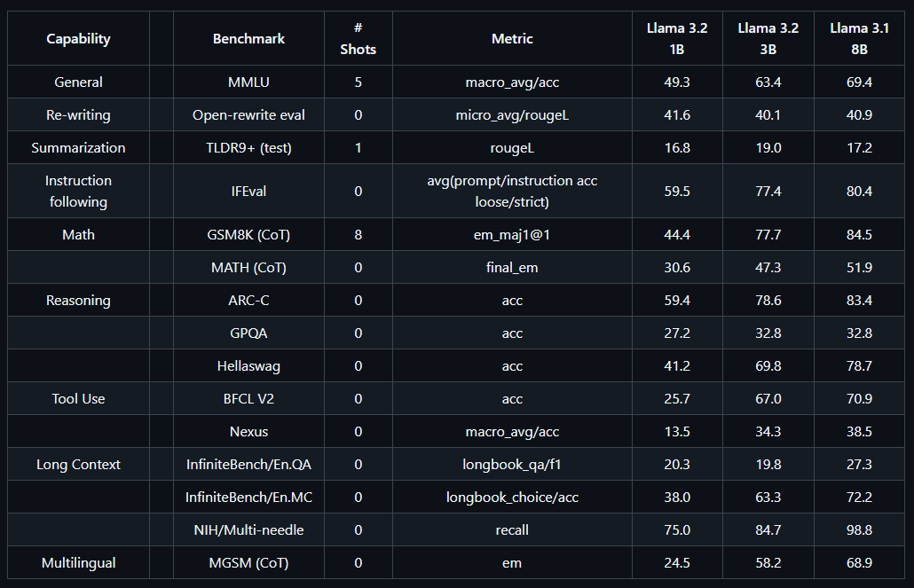Select the Open-rewrite eval cell
This screenshot has height=588, width=914.
point(248,115)
